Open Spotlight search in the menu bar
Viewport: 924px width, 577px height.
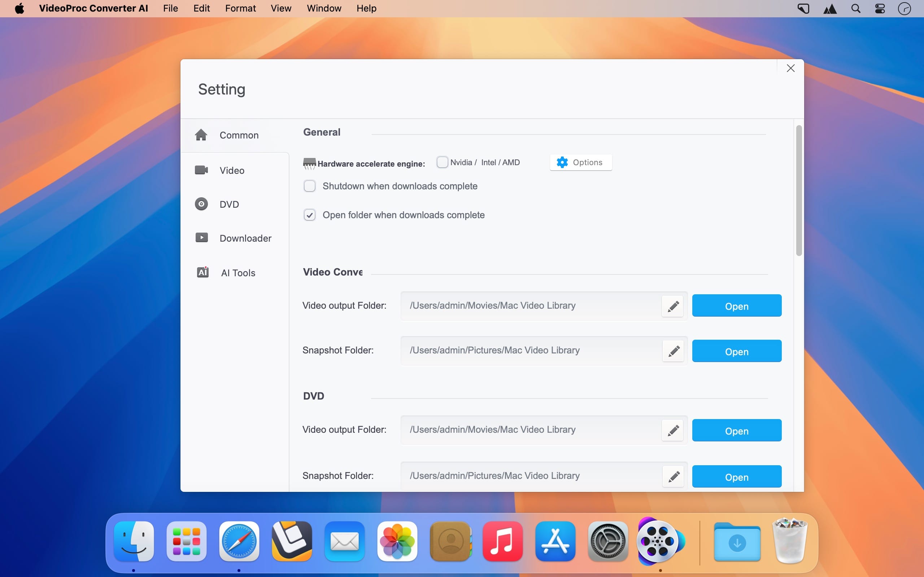pyautogui.click(x=856, y=8)
